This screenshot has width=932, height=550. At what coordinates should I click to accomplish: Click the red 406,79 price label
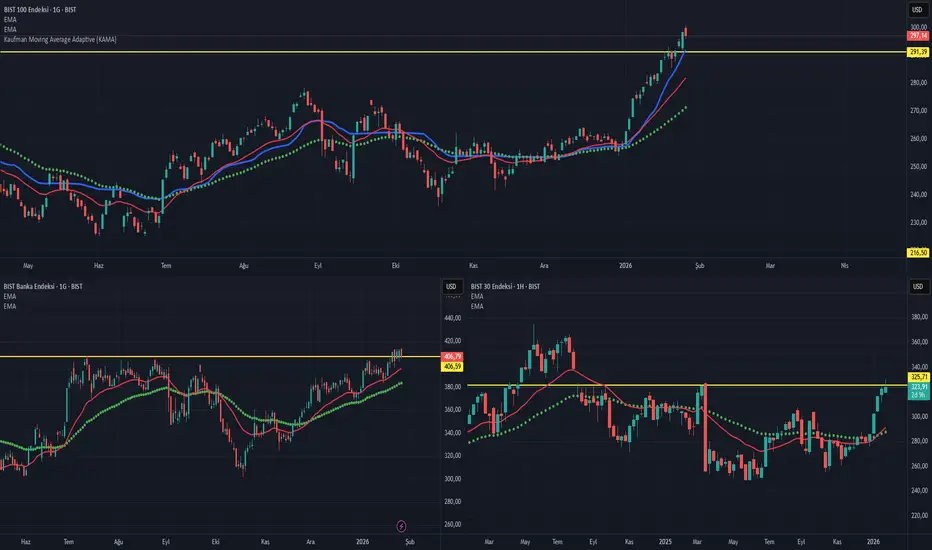[451, 356]
